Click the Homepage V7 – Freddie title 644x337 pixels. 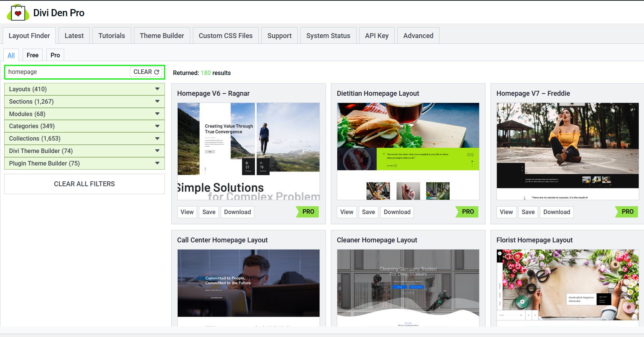[533, 93]
